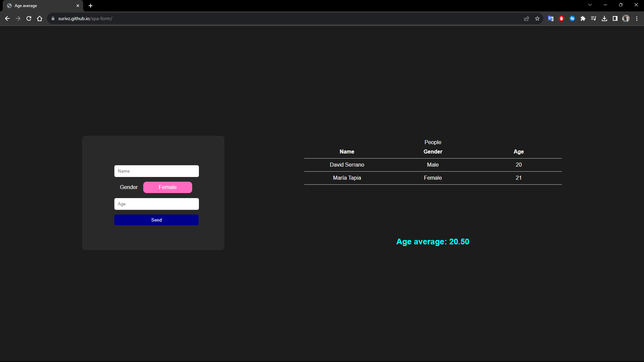Screen dimensions: 644x362
Task: Open the extensions puzzle-piece menu
Action: pyautogui.click(x=583, y=18)
